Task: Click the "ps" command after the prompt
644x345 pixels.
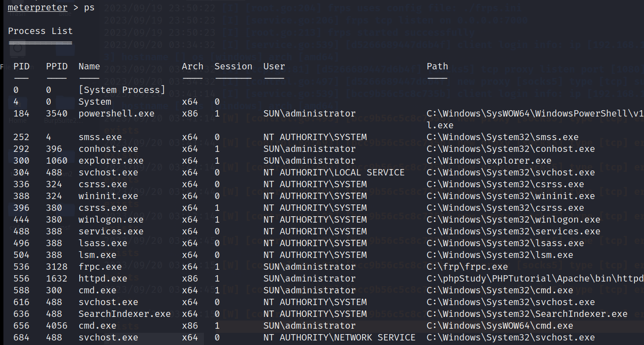Action: tap(89, 8)
